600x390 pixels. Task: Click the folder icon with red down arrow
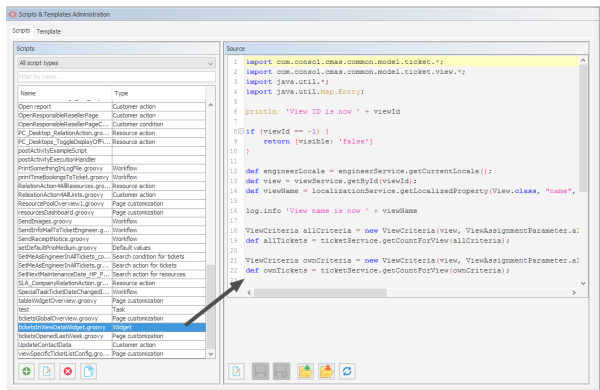326,371
